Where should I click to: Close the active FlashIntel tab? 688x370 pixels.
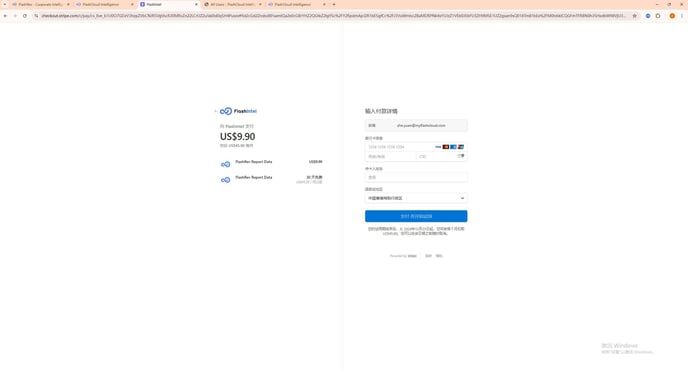[x=196, y=4]
